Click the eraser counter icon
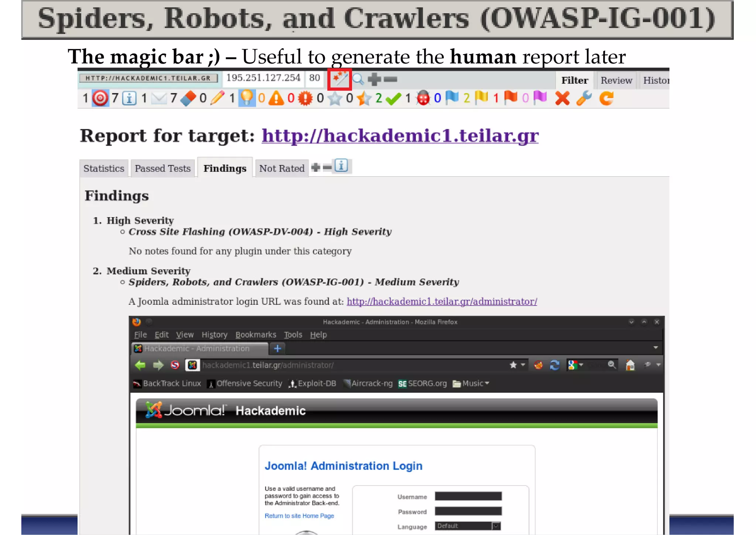756x535 pixels. [x=188, y=98]
